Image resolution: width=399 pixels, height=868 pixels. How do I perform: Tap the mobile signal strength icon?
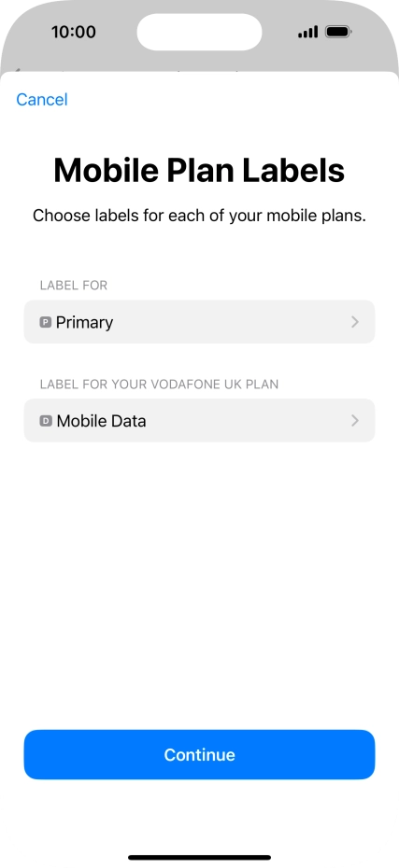(x=308, y=32)
